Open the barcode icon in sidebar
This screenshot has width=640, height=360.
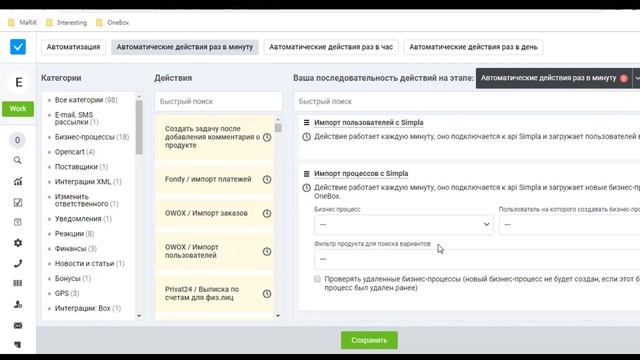pos(18,283)
